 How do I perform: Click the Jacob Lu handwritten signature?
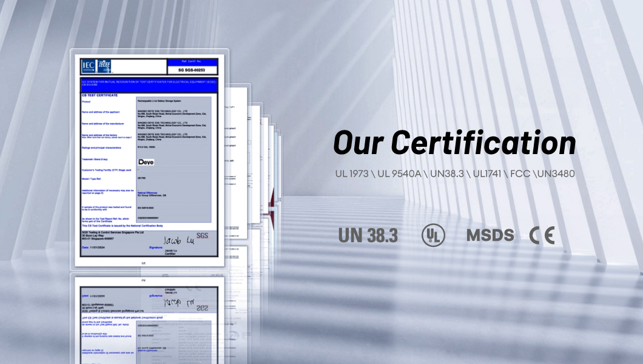[x=179, y=240]
